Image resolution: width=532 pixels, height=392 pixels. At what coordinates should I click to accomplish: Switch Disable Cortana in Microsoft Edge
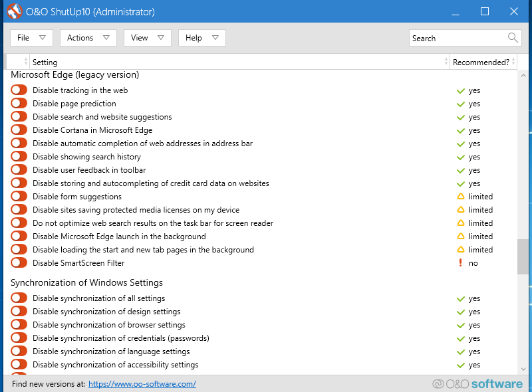point(19,130)
